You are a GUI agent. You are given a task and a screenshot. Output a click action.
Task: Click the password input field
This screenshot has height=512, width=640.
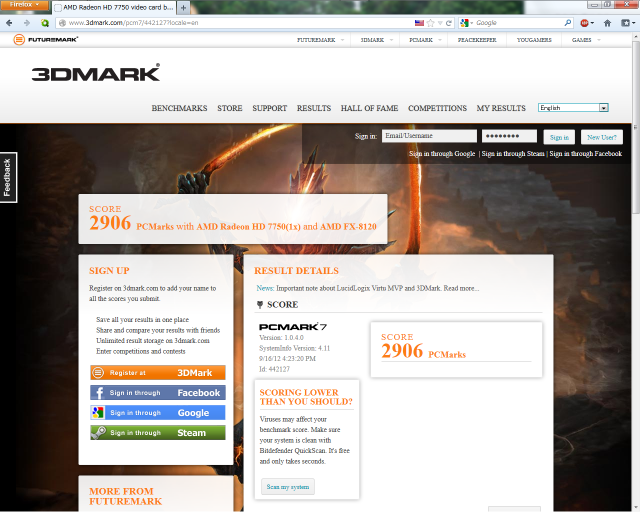[509, 136]
